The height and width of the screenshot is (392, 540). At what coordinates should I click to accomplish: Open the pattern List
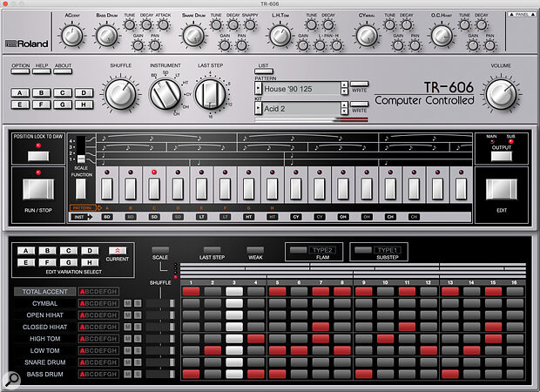coord(264,71)
